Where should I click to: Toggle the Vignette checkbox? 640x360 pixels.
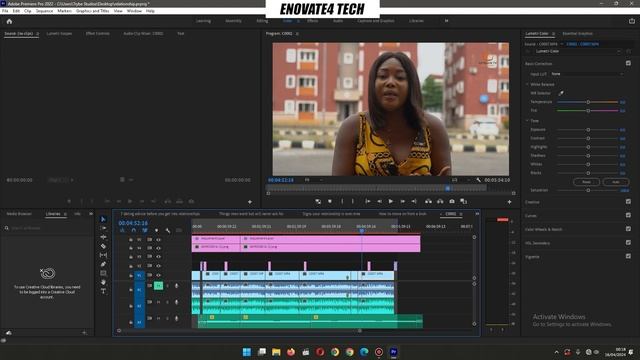pos(628,256)
